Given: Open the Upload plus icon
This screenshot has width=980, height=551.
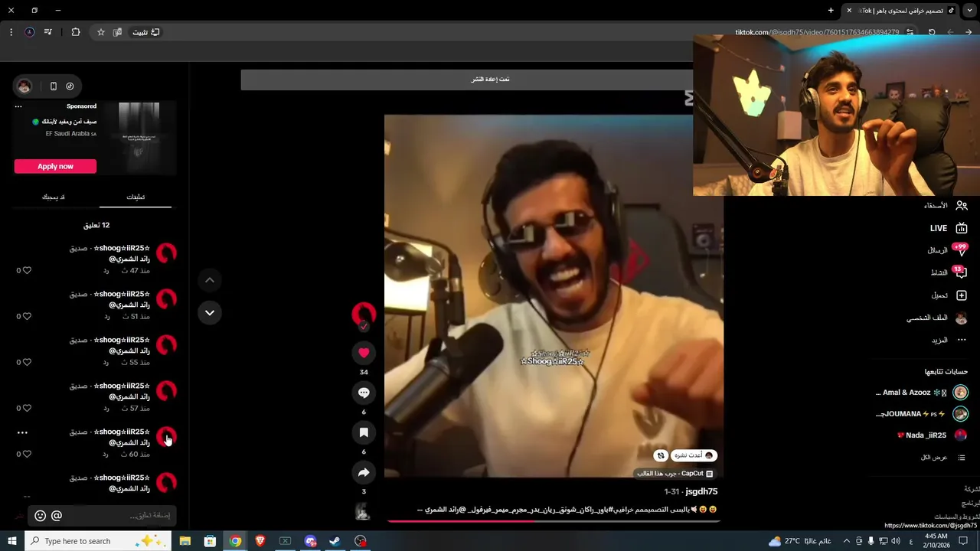Looking at the screenshot, I should [x=962, y=295].
